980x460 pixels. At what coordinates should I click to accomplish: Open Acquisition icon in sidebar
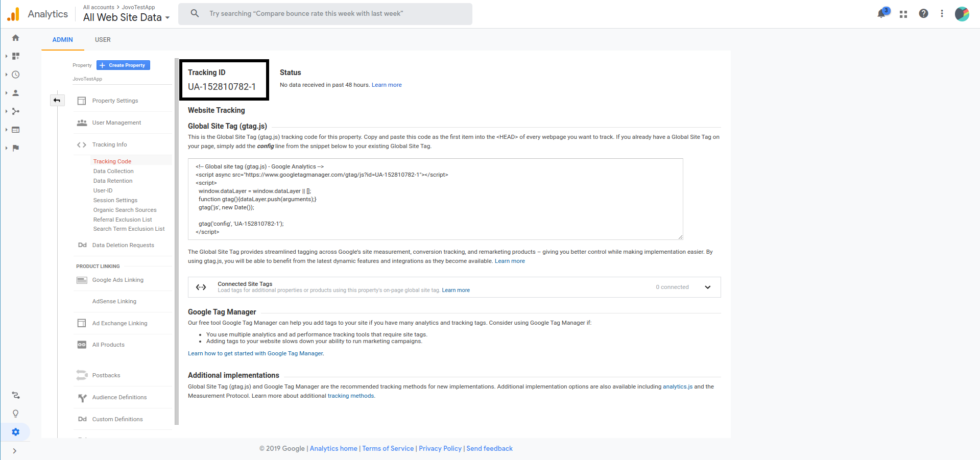16,111
